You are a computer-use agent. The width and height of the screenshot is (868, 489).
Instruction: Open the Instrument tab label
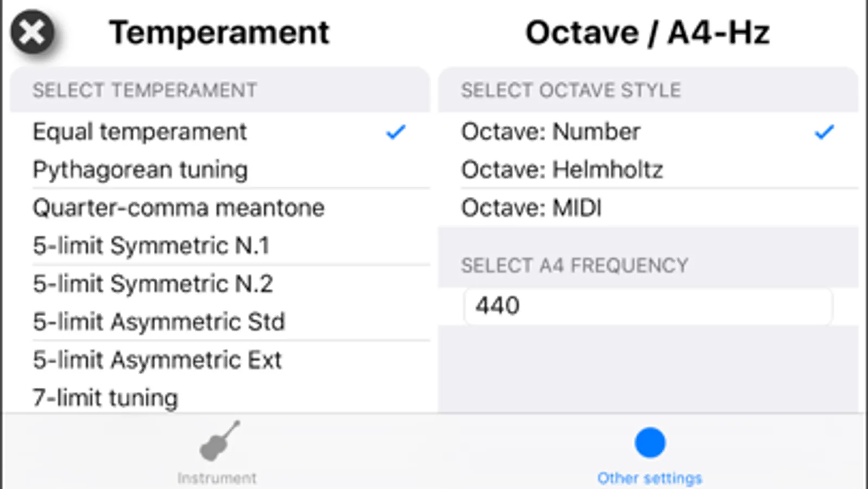217,478
